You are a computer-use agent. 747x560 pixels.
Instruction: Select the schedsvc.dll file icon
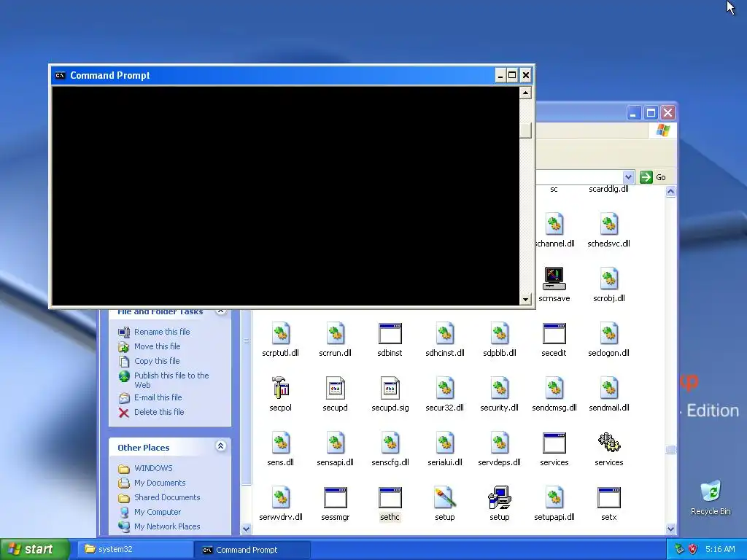(x=609, y=224)
